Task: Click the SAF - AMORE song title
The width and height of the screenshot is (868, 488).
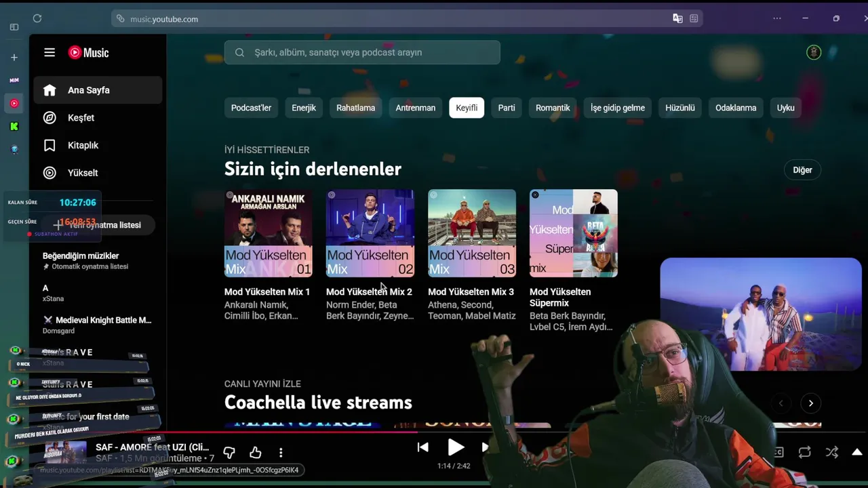Action: point(153,447)
